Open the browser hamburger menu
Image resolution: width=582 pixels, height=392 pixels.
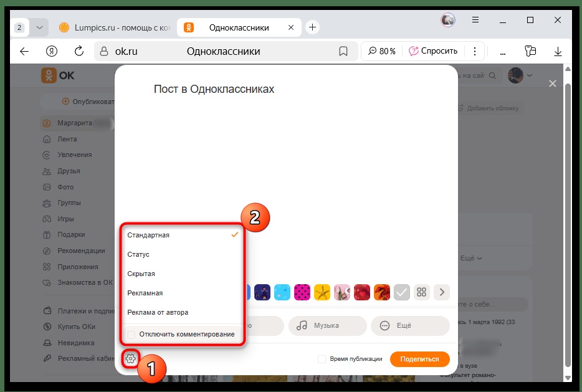click(475, 20)
